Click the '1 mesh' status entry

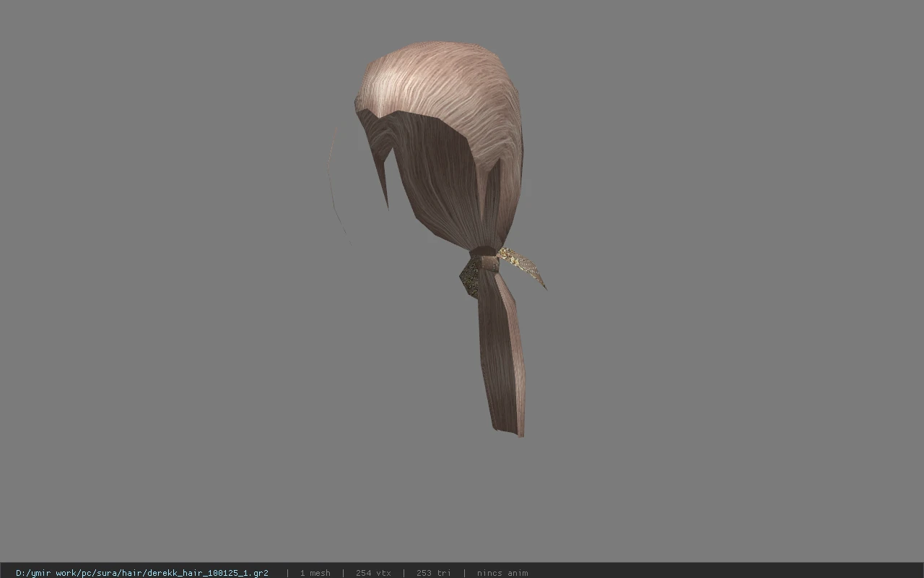(315, 573)
